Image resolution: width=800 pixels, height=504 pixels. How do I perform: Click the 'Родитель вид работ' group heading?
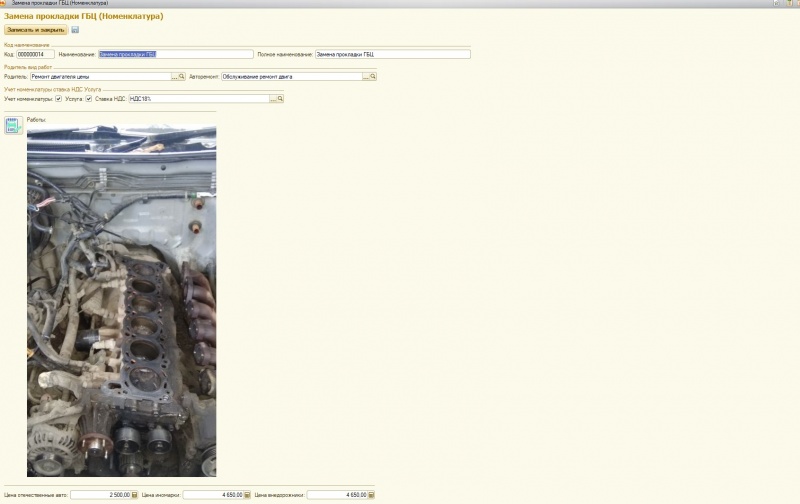click(x=28, y=67)
